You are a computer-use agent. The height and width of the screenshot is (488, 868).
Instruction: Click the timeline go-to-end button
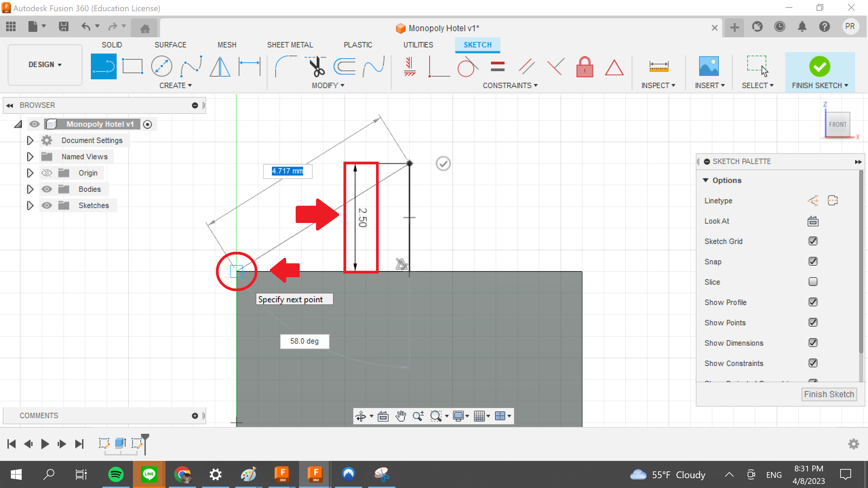[x=79, y=444]
